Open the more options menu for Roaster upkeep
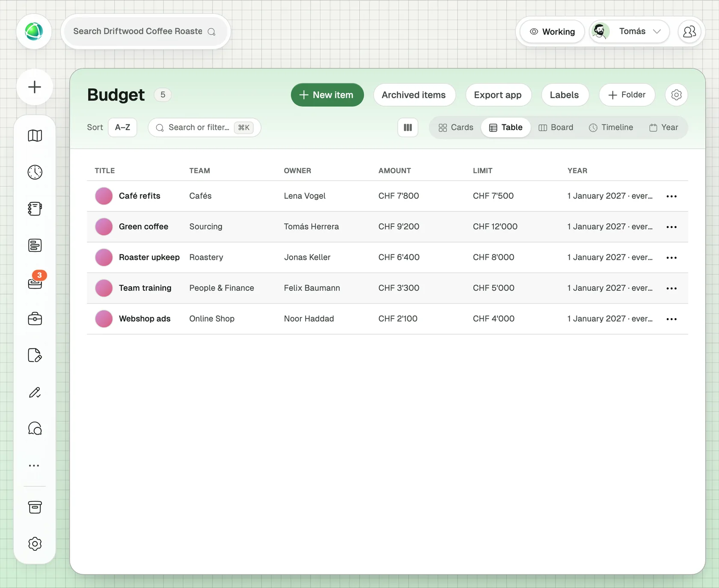The image size is (719, 588). click(671, 258)
